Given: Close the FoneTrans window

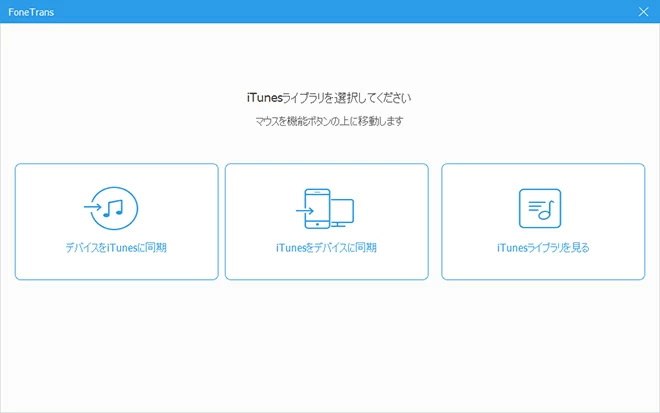Looking at the screenshot, I should [x=643, y=11].
